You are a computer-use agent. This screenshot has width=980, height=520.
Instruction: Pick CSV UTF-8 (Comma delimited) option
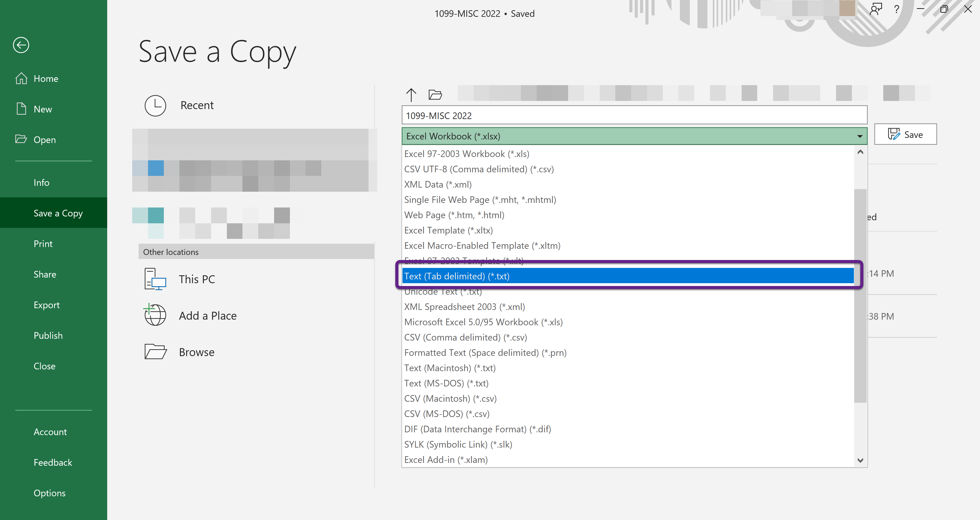tap(479, 169)
